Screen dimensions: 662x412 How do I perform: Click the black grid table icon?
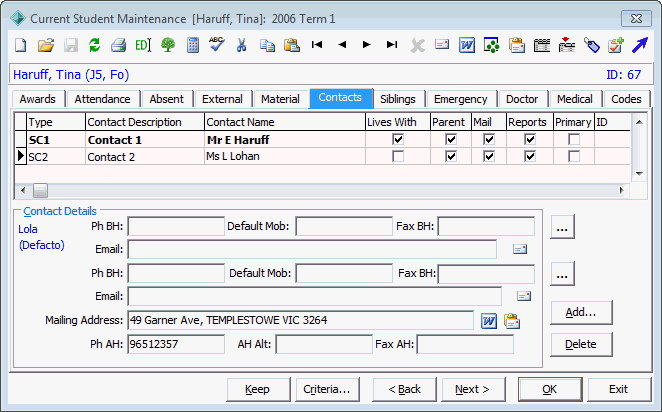pos(542,45)
